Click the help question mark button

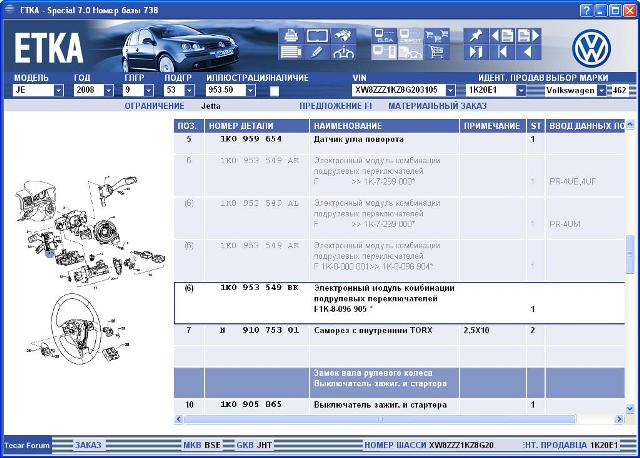click(x=586, y=10)
